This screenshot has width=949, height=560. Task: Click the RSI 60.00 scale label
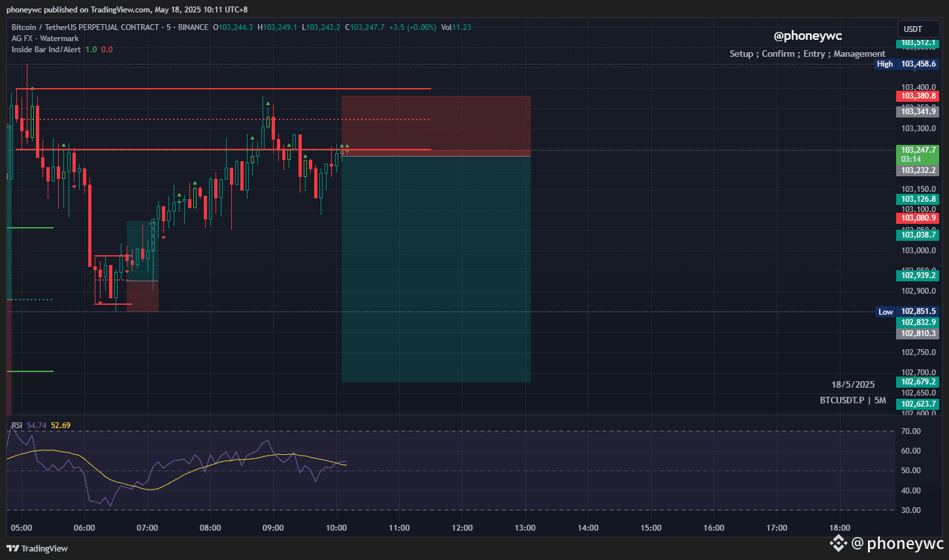click(911, 451)
